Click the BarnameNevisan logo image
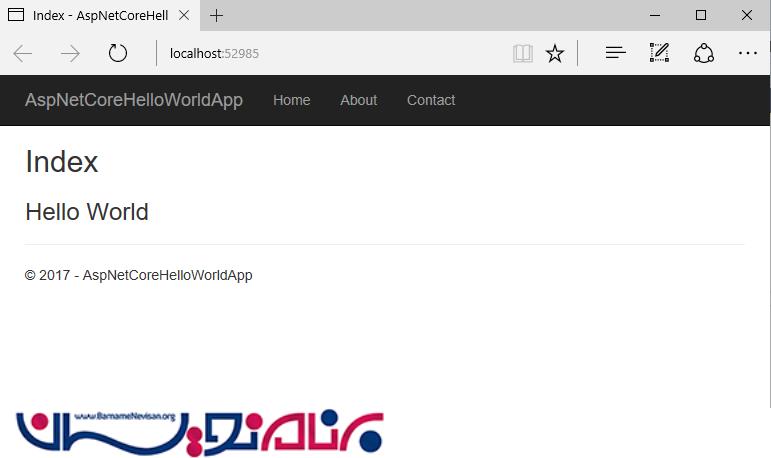Screen dimensions: 771x458 [199, 432]
